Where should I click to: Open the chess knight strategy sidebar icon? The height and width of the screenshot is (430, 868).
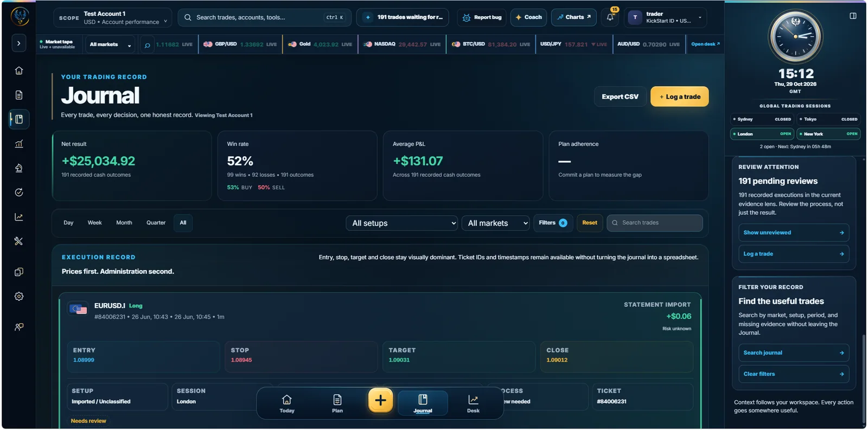(x=19, y=168)
